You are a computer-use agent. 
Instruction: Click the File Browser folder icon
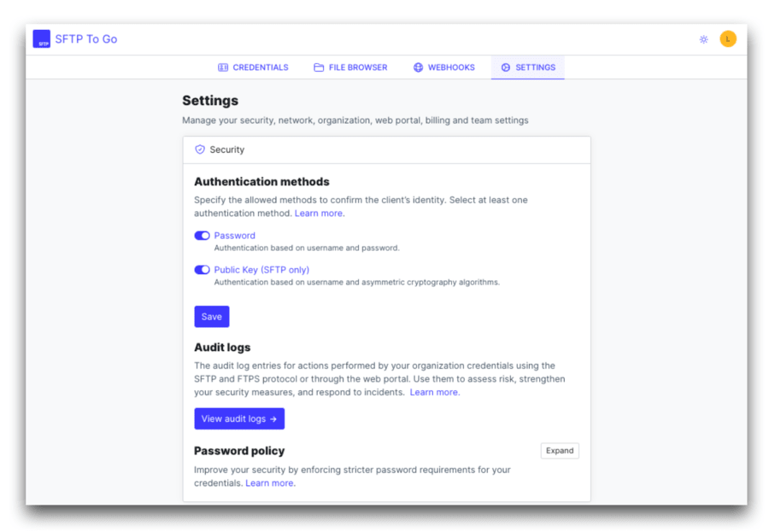click(x=318, y=67)
